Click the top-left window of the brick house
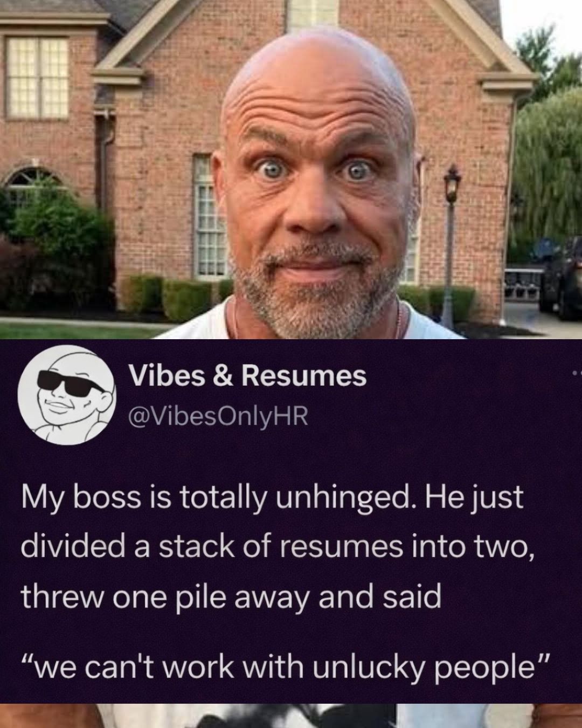This screenshot has height=728, width=582. tap(37, 77)
